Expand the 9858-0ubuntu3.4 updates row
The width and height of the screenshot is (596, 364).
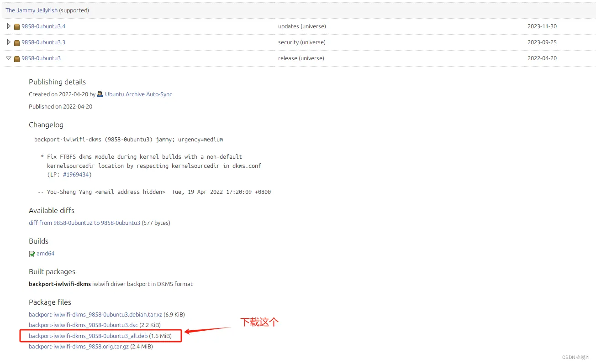(x=9, y=26)
